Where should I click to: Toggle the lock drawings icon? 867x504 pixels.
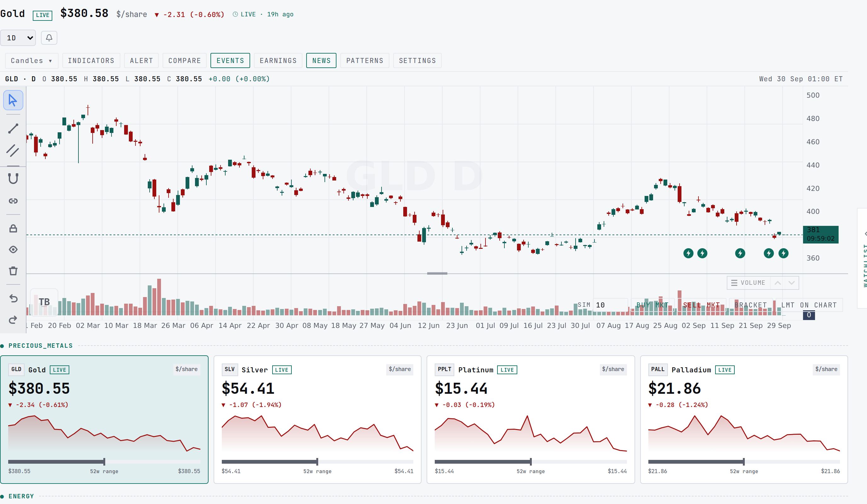pyautogui.click(x=13, y=228)
